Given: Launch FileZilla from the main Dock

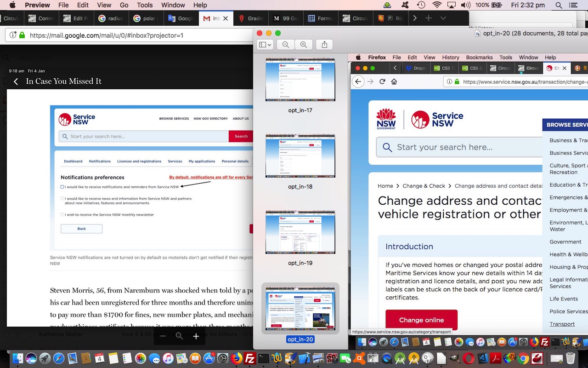Looking at the screenshot, I should (x=250, y=358).
